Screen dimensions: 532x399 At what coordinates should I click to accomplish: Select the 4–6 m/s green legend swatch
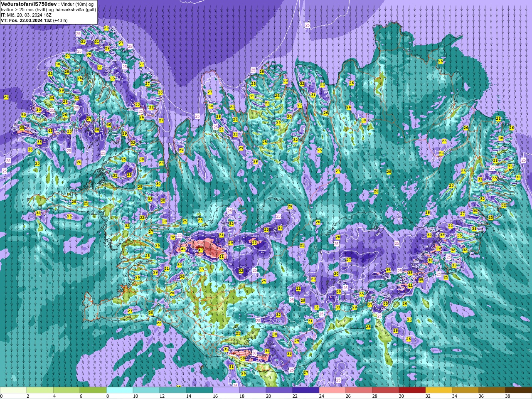(x=66, y=390)
